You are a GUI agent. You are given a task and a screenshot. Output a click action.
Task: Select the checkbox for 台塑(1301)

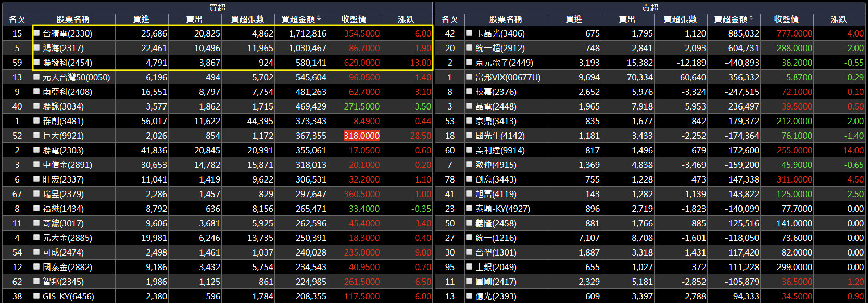point(469,252)
